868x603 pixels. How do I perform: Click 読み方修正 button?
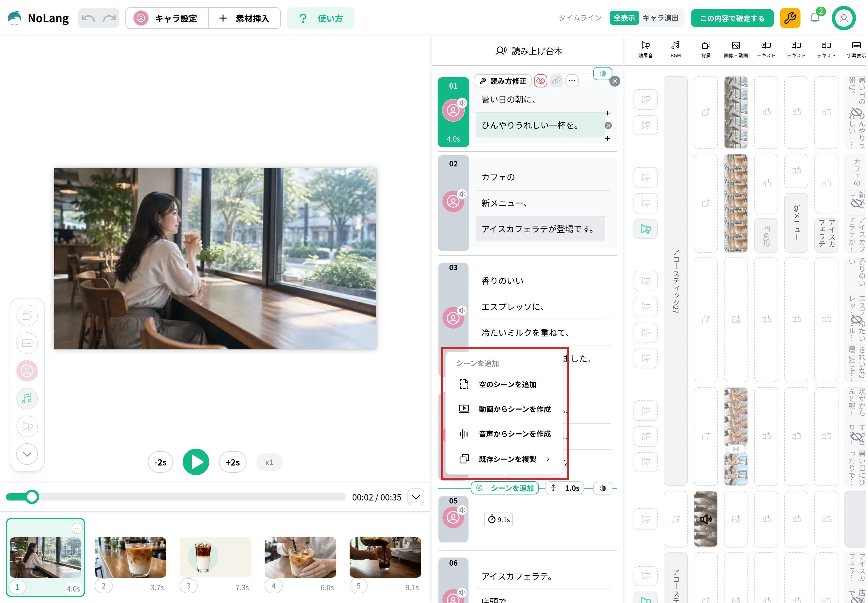[503, 81]
